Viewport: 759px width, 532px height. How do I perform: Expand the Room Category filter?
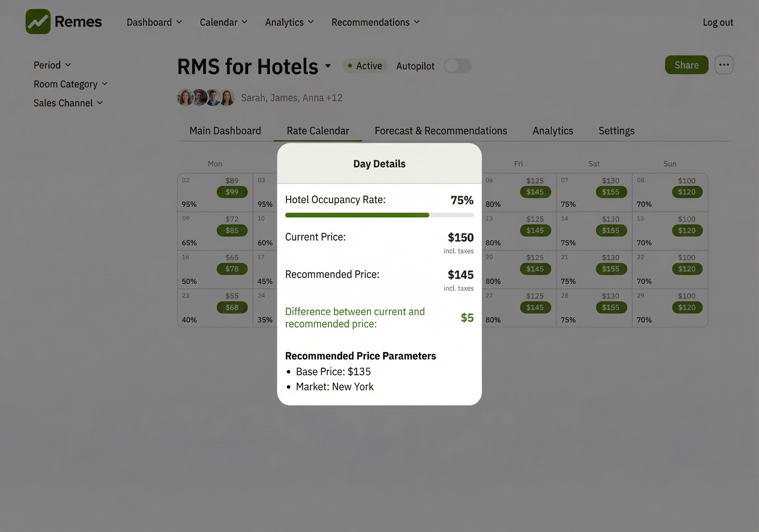pos(71,84)
